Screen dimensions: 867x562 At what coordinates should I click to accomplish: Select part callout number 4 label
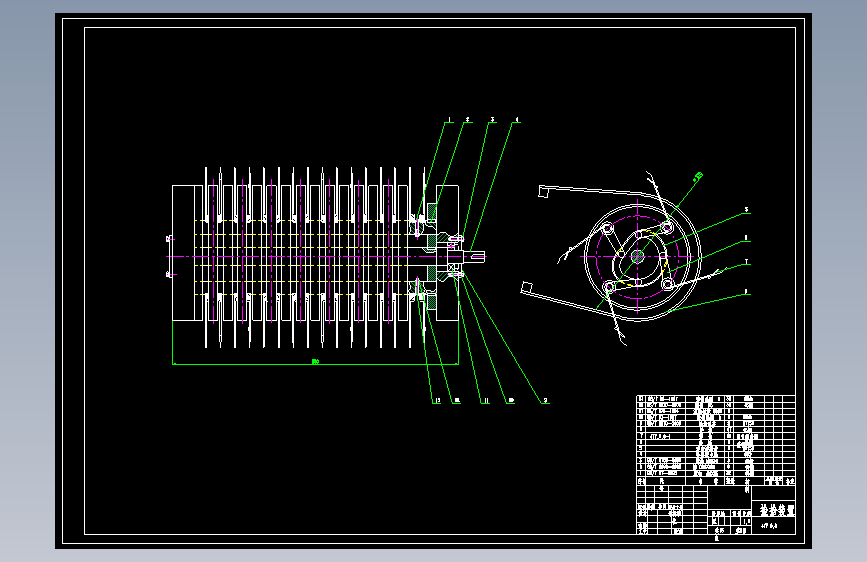[x=517, y=119]
